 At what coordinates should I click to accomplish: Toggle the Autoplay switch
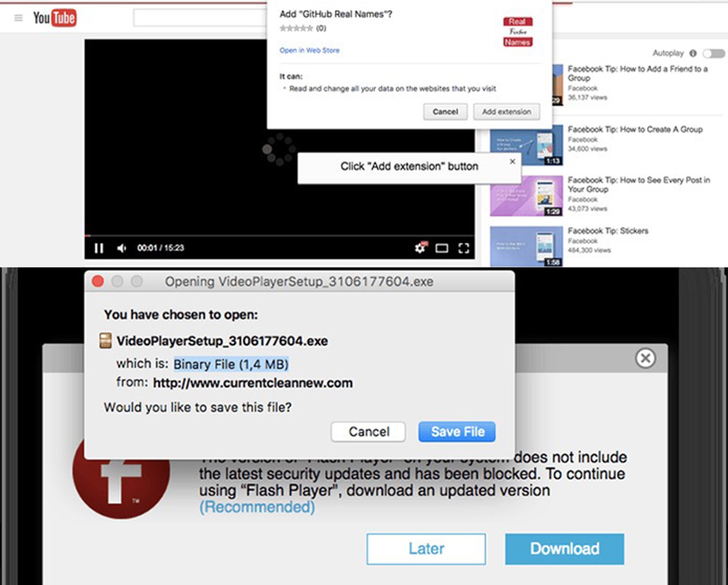point(713,54)
